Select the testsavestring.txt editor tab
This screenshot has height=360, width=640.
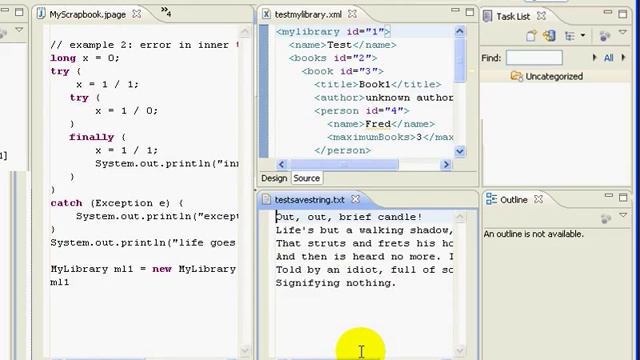pyautogui.click(x=309, y=200)
